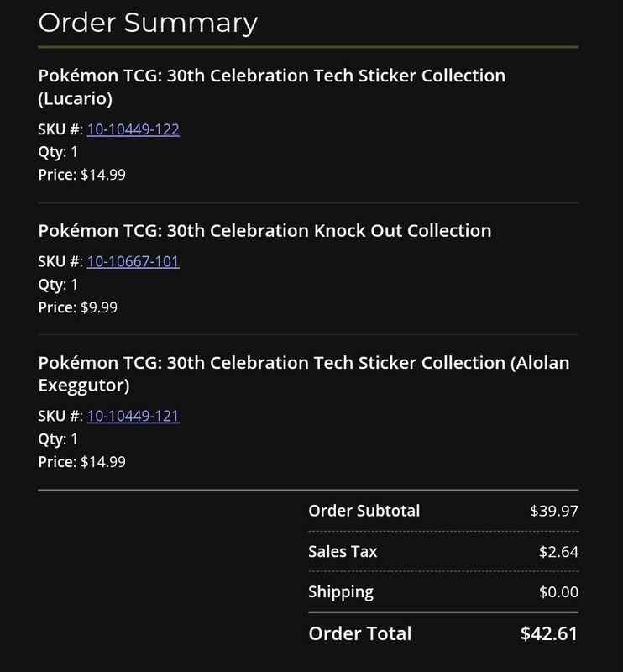Viewport: 623px width, 672px height.
Task: Click the sales tax amount $2.64
Action: point(558,552)
